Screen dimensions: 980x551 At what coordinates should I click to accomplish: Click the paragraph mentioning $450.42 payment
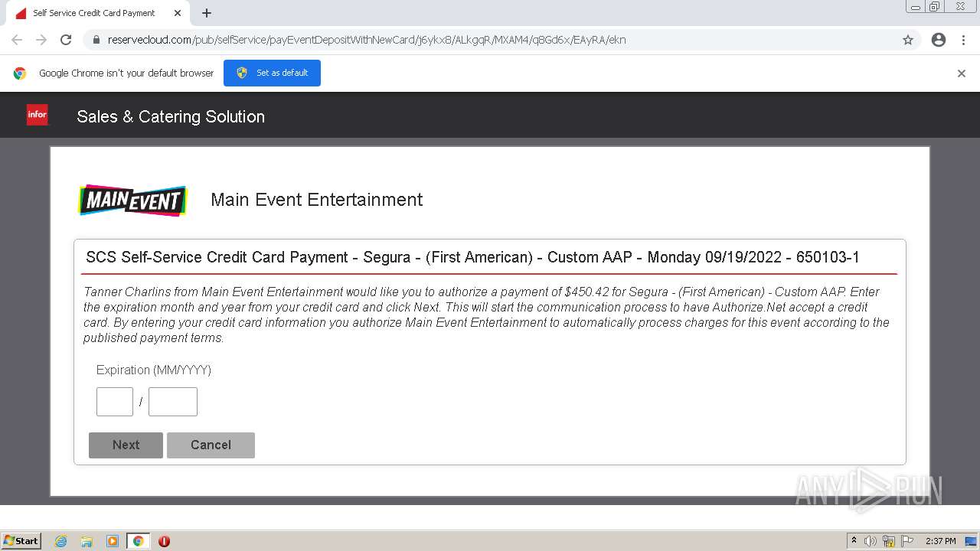click(x=486, y=315)
